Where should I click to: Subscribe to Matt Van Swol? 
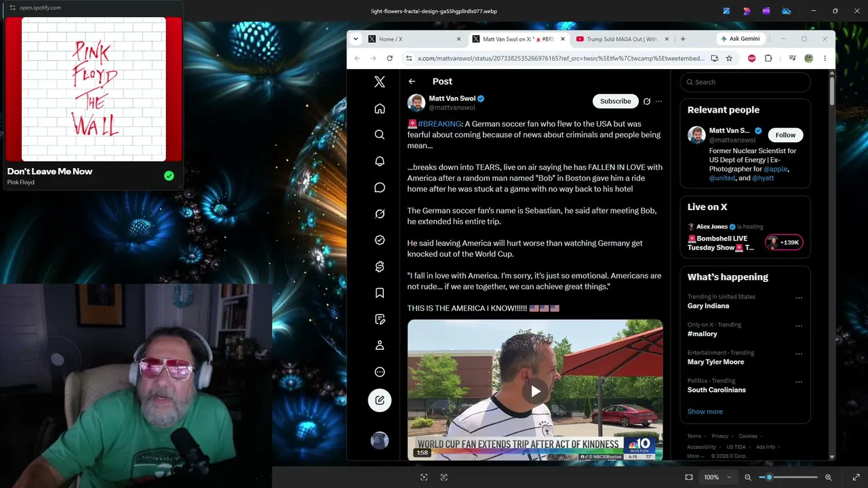point(616,101)
